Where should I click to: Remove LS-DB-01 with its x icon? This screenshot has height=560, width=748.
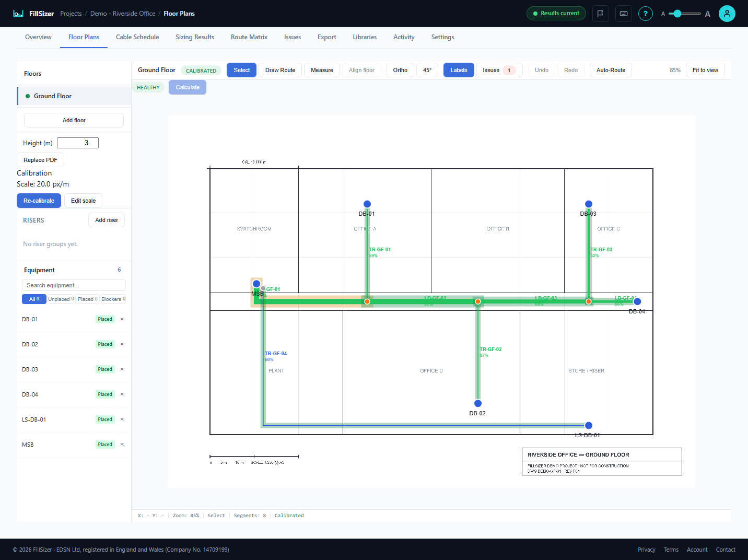tap(122, 419)
